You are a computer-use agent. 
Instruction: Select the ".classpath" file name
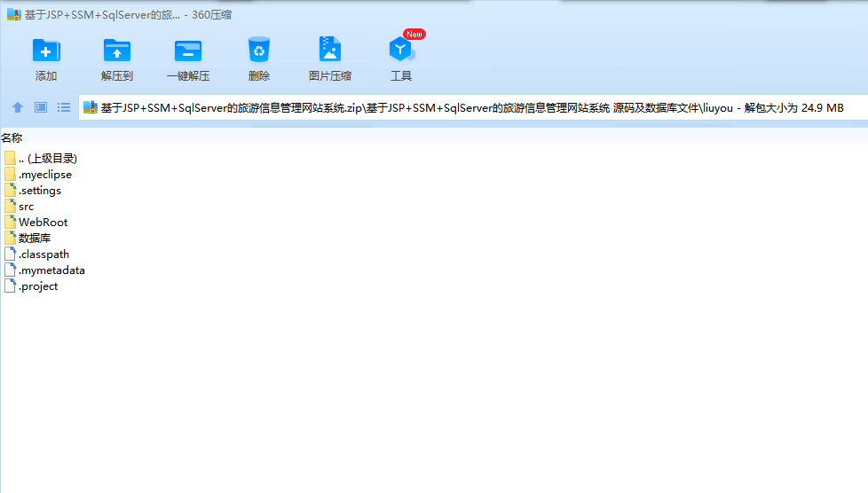pyautogui.click(x=43, y=254)
